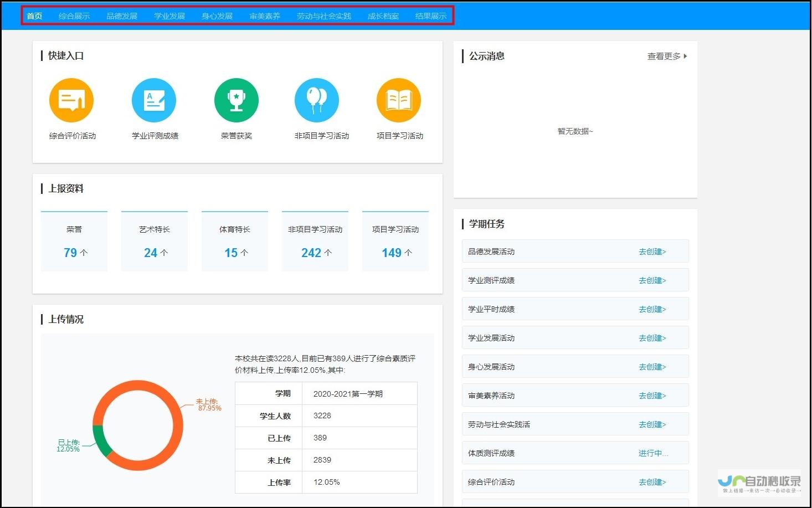812x508 pixels.
Task: Click the 上报资料 section heading
Action: (66, 188)
